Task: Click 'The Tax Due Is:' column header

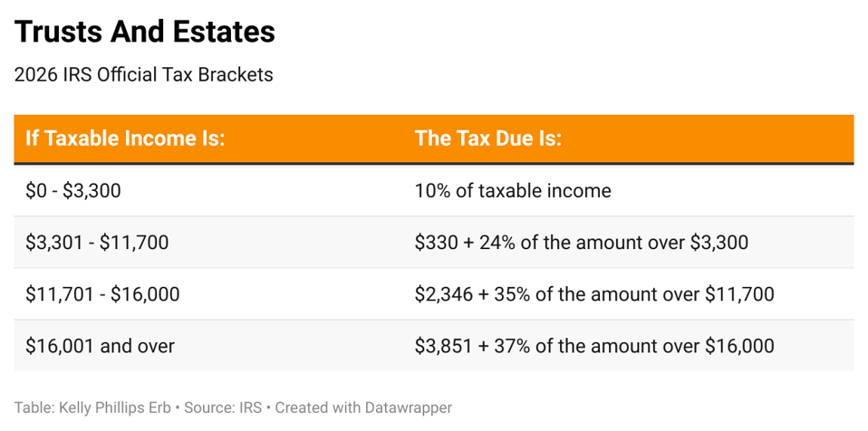Action: pos(488,139)
